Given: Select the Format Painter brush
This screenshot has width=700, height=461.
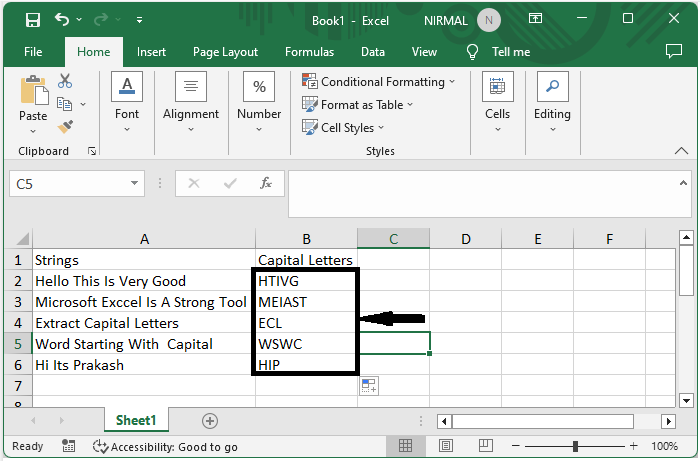Looking at the screenshot, I should coord(65,127).
